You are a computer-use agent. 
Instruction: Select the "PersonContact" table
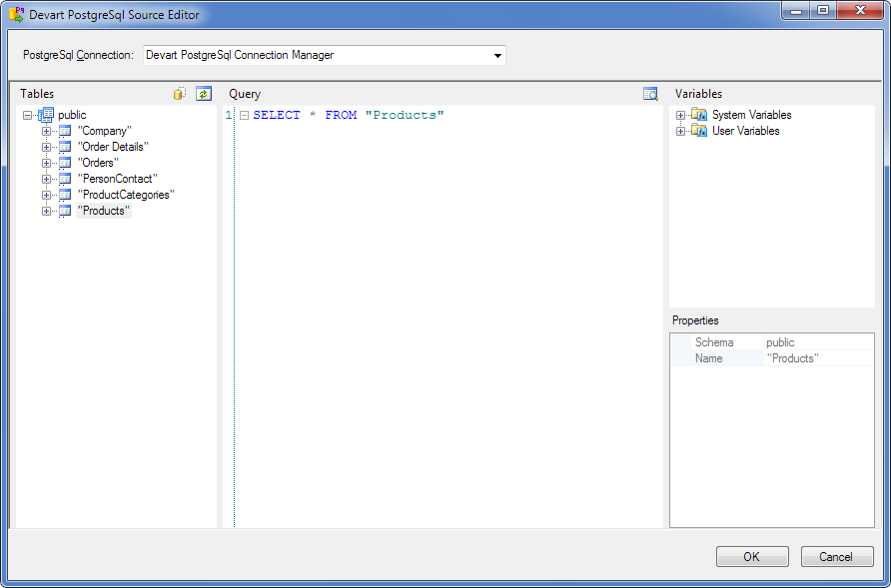point(117,179)
